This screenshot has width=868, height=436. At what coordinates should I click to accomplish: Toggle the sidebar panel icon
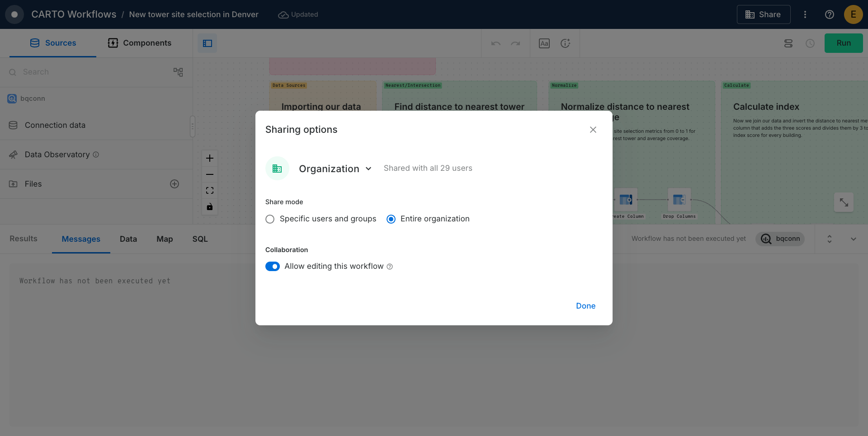[208, 43]
